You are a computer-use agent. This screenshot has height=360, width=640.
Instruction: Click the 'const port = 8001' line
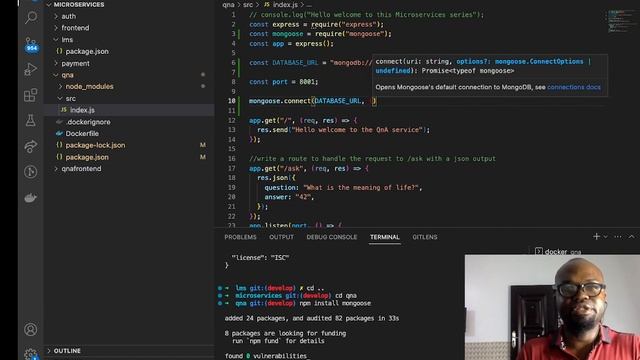click(x=284, y=82)
